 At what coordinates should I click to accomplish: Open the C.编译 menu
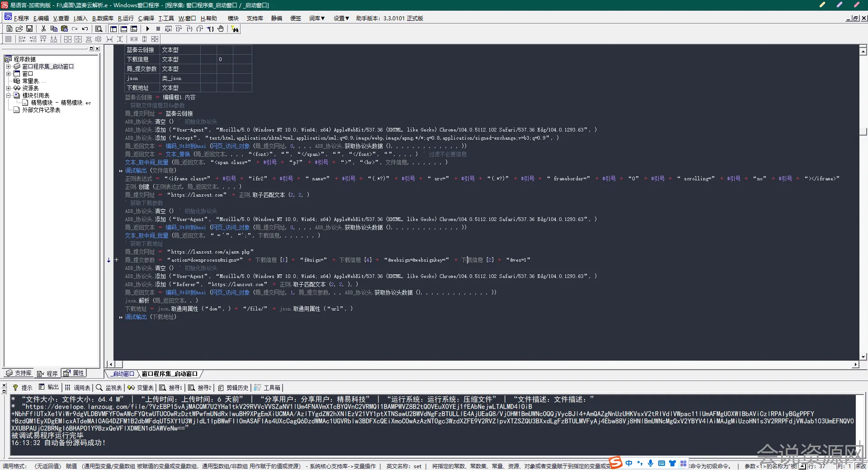click(x=146, y=19)
